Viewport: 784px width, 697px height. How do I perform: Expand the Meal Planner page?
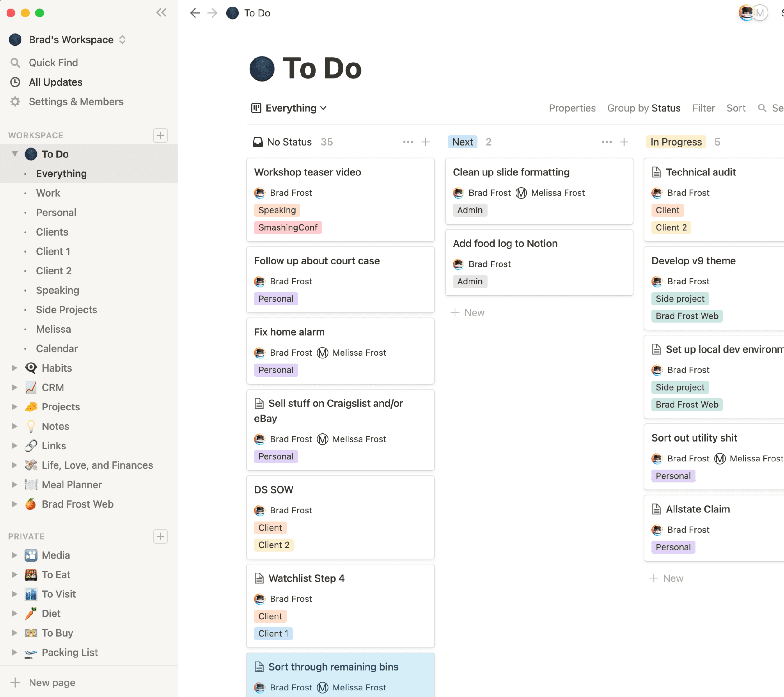(x=15, y=484)
